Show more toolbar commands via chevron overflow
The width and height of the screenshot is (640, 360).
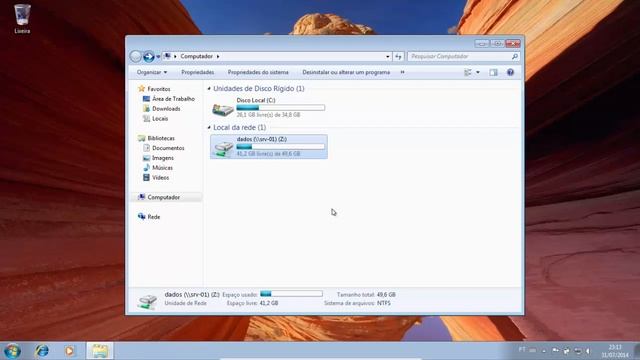click(x=402, y=72)
